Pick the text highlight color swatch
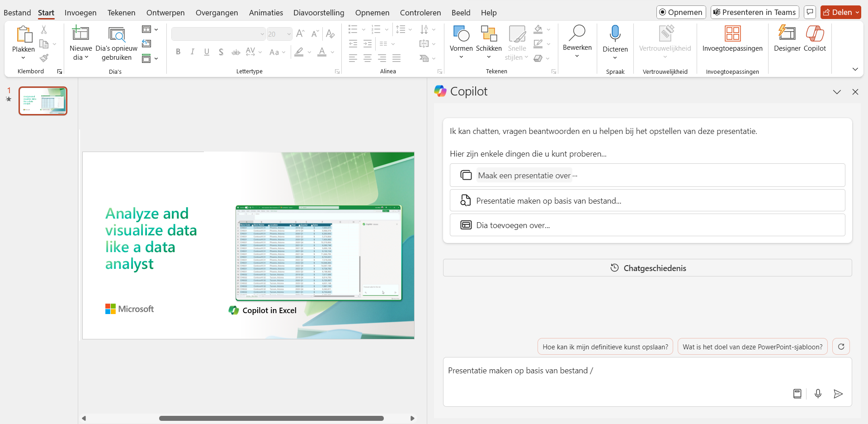 coord(299,52)
